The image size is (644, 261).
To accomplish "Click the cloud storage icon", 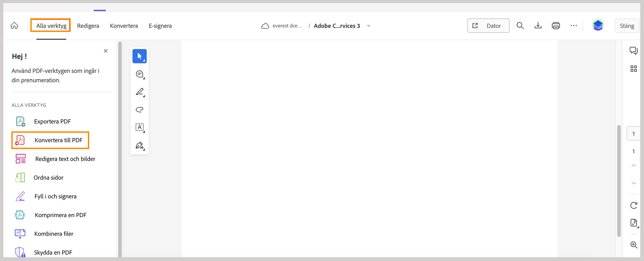I will point(265,26).
